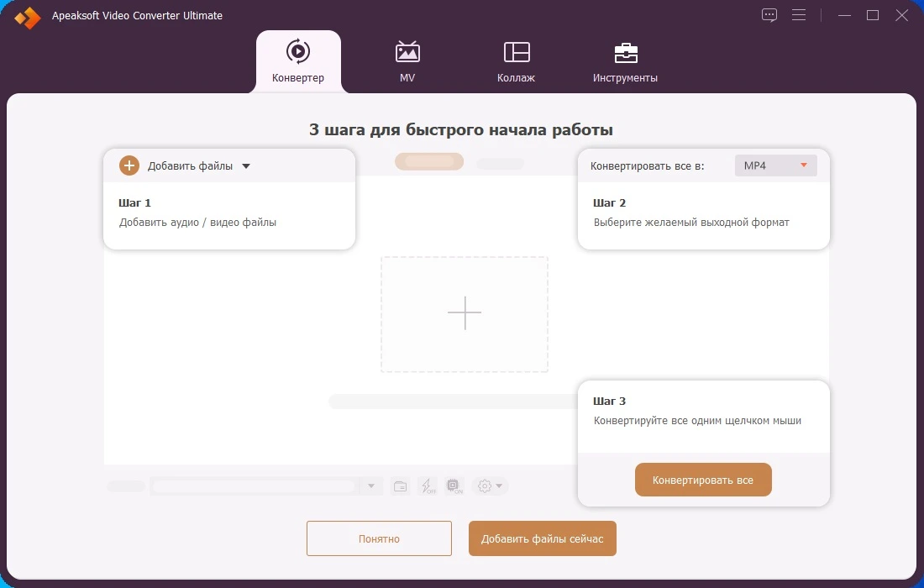Viewport: 924px width, 588px height.
Task: Open the Конвертер tab
Action: pos(298,61)
